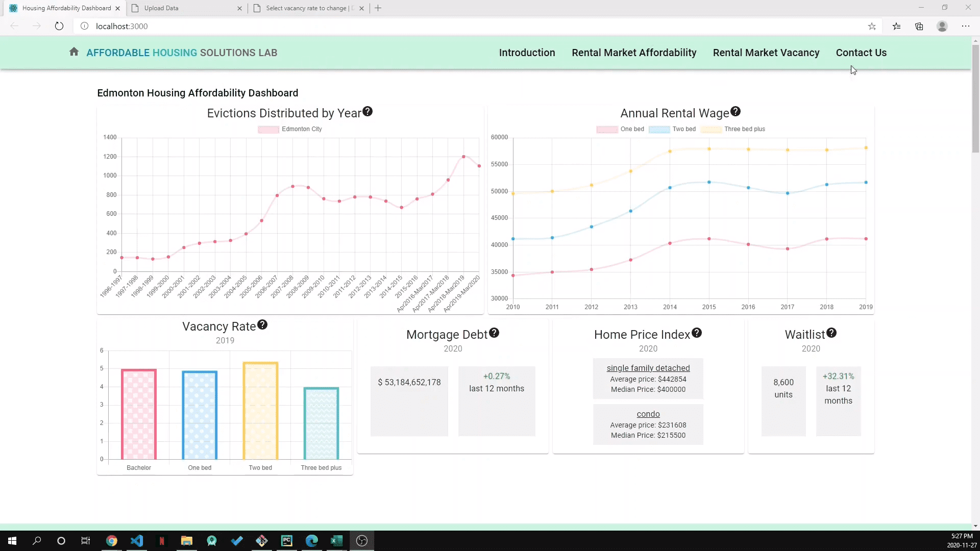
Task: Launch OBS Studio from the taskbar
Action: (x=361, y=540)
